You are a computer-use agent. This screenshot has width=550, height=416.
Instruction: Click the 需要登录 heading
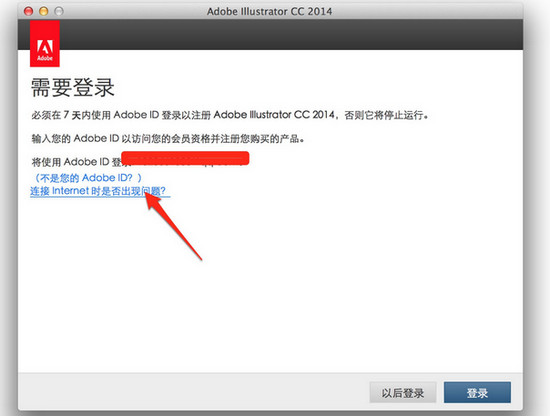[73, 87]
